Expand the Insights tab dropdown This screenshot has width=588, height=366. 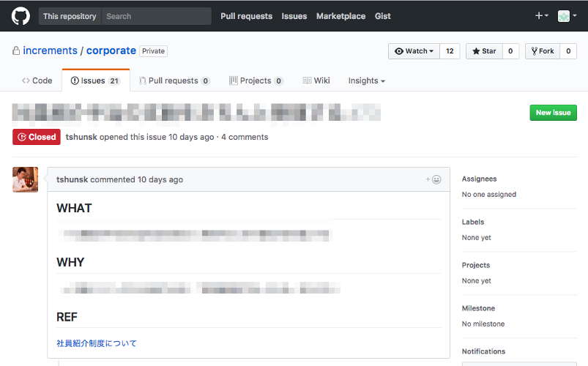coord(366,81)
